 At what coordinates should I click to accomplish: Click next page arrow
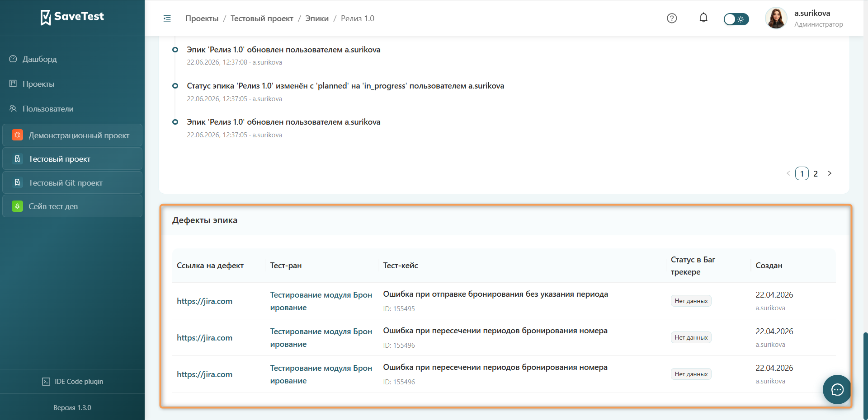point(830,173)
